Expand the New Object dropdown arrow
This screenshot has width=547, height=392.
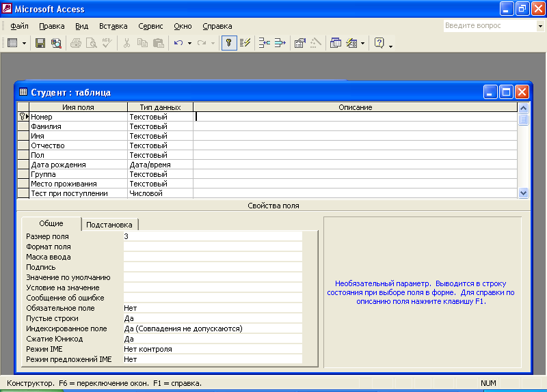[363, 43]
